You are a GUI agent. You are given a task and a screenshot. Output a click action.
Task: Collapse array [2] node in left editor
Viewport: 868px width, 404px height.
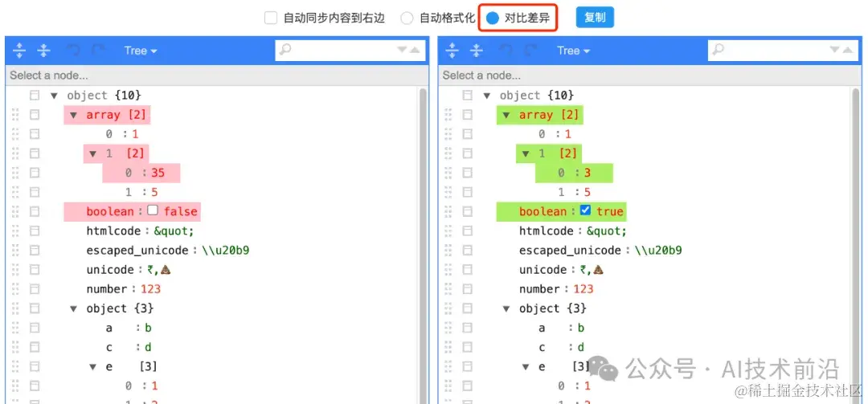pos(73,115)
